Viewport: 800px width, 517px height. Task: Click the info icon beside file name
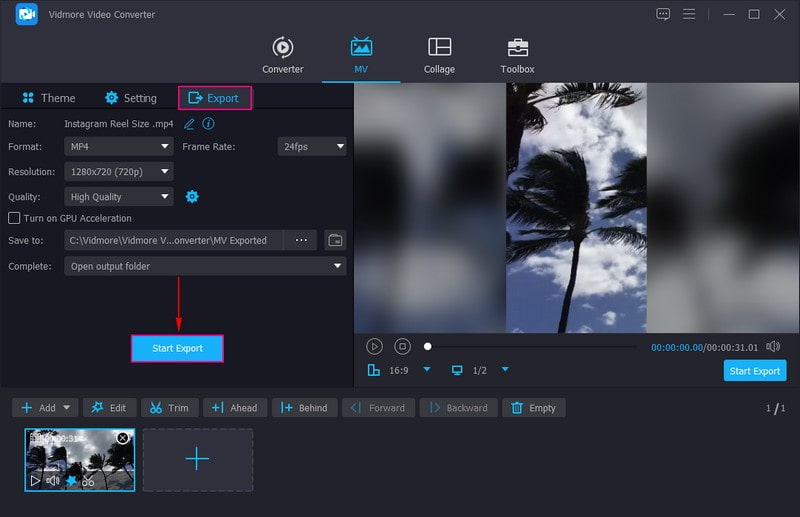(209, 124)
